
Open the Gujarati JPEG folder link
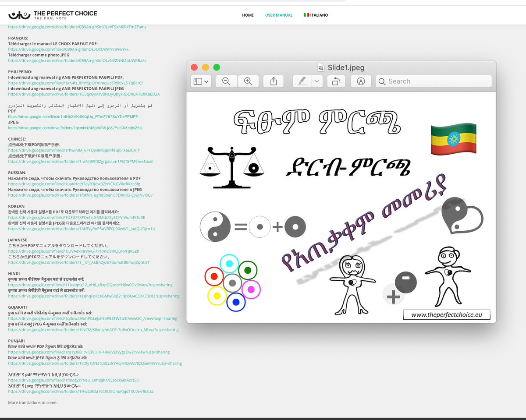tap(93, 330)
